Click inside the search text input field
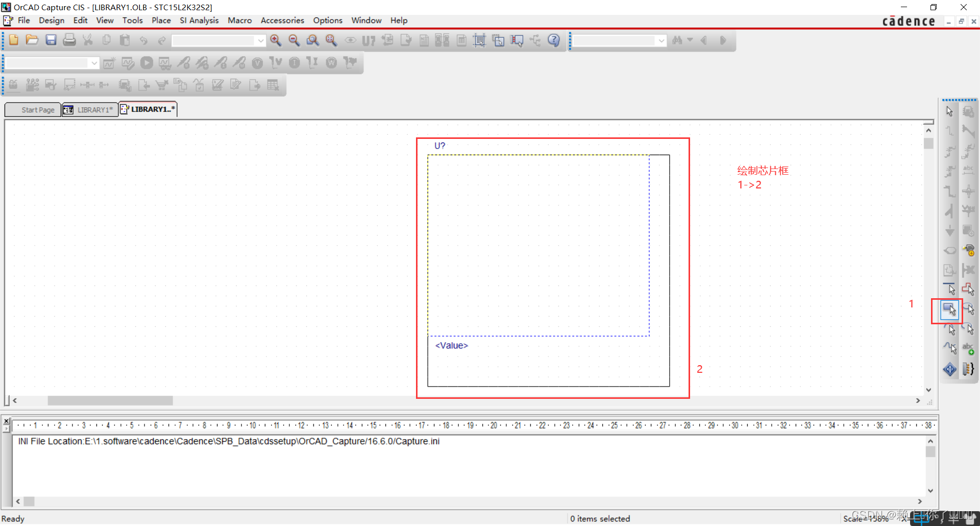This screenshot has width=980, height=526. 615,40
